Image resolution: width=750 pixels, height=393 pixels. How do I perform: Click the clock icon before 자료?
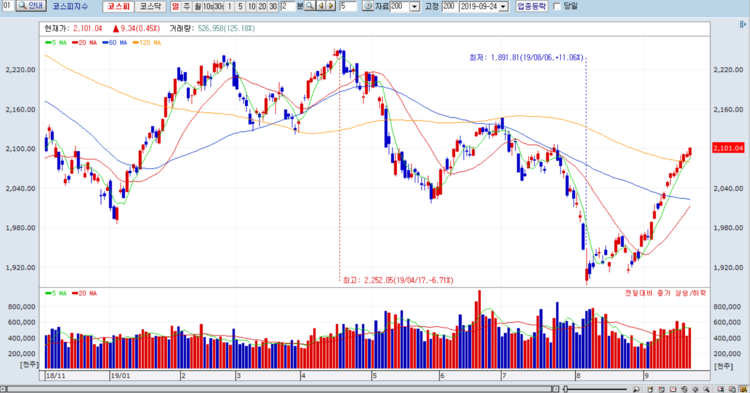click(367, 6)
